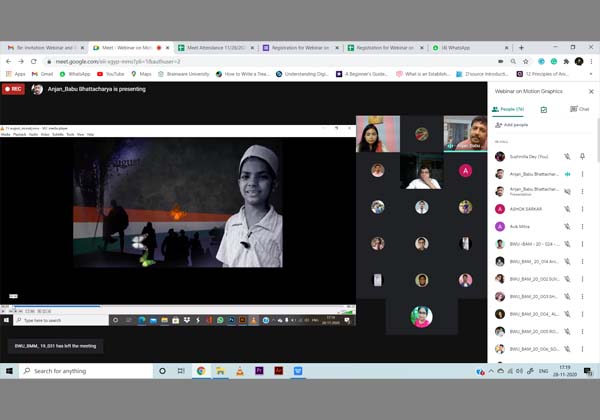Open more options for BWU_BAM_20_004
The width and height of the screenshot is (600, 420).
[x=582, y=314]
